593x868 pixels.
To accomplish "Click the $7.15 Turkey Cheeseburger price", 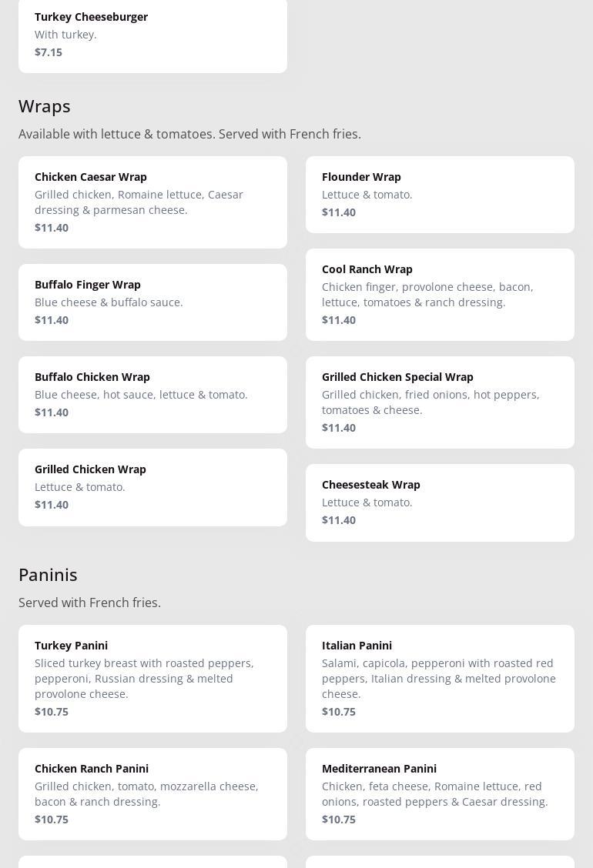I will coord(49,52).
